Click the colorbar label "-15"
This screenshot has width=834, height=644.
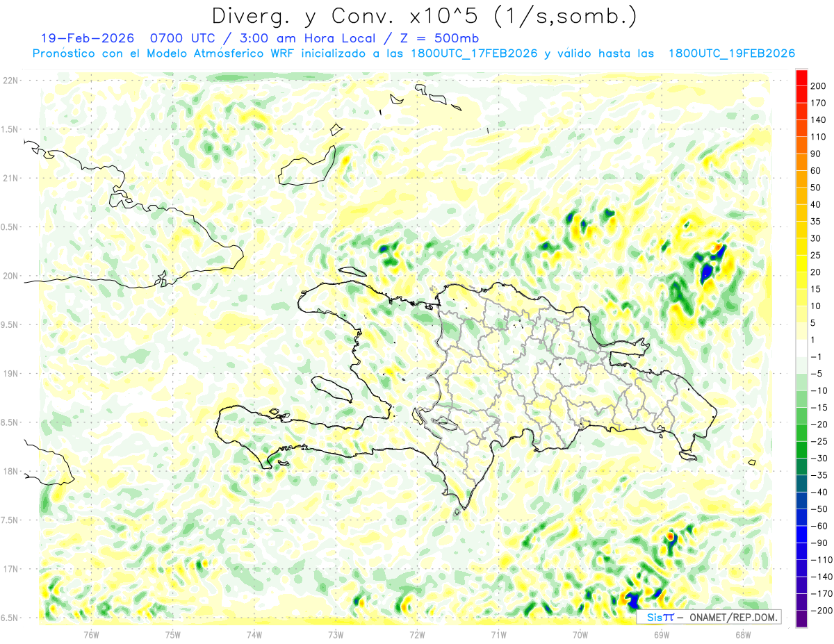(818, 408)
